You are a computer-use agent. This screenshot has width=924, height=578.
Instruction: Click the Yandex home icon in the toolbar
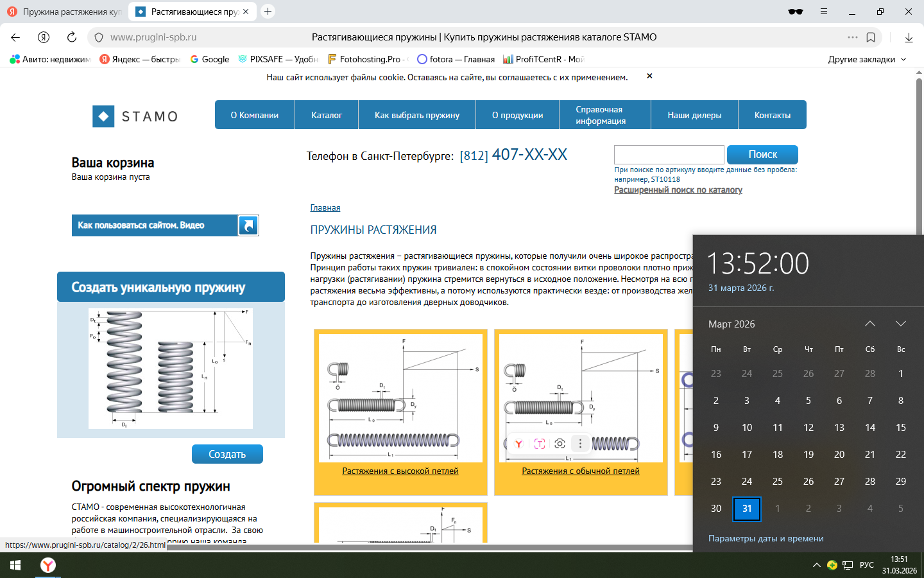(44, 37)
